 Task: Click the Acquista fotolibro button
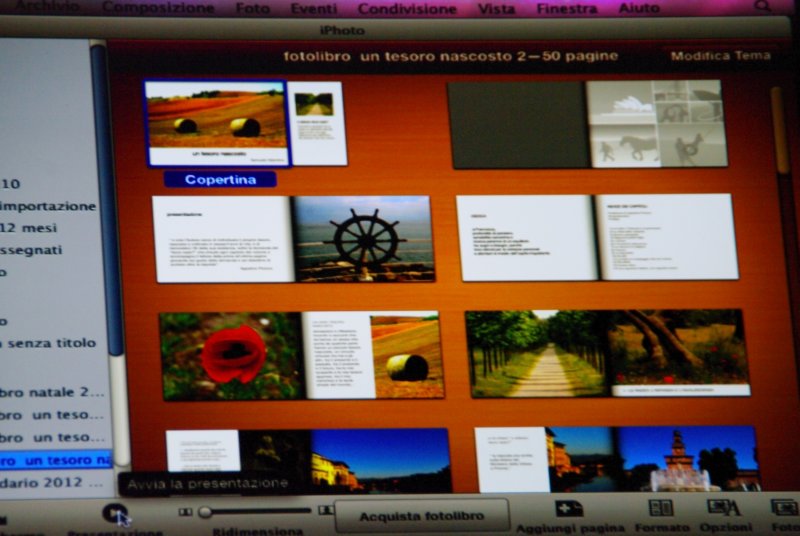pos(421,516)
